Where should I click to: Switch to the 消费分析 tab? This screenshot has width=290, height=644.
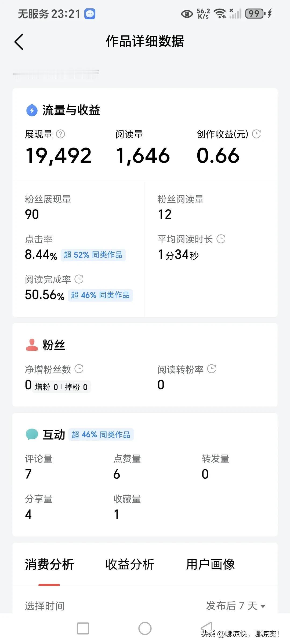(x=49, y=564)
